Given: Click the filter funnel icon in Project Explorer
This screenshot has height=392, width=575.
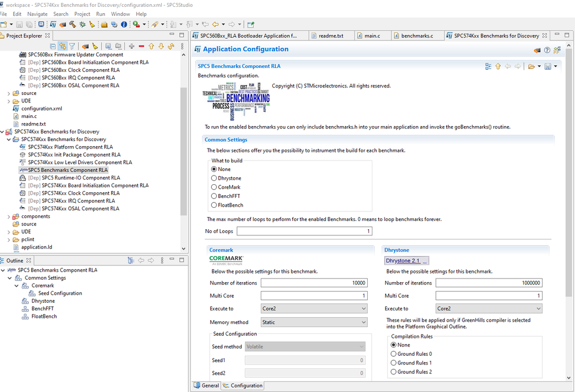Looking at the screenshot, I should 73,46.
